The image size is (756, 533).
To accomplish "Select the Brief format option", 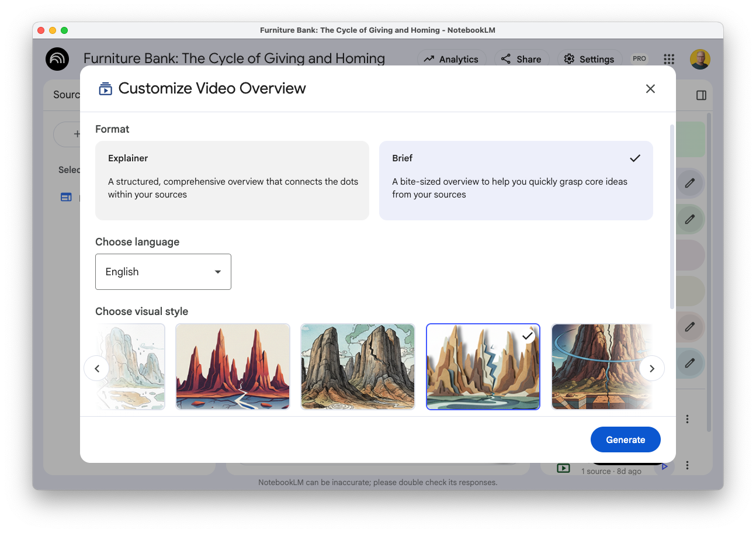I will pos(515,180).
